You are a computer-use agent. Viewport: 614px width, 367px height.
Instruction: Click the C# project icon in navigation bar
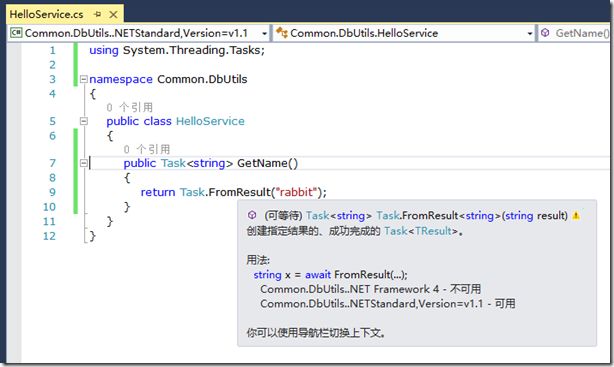(16, 33)
